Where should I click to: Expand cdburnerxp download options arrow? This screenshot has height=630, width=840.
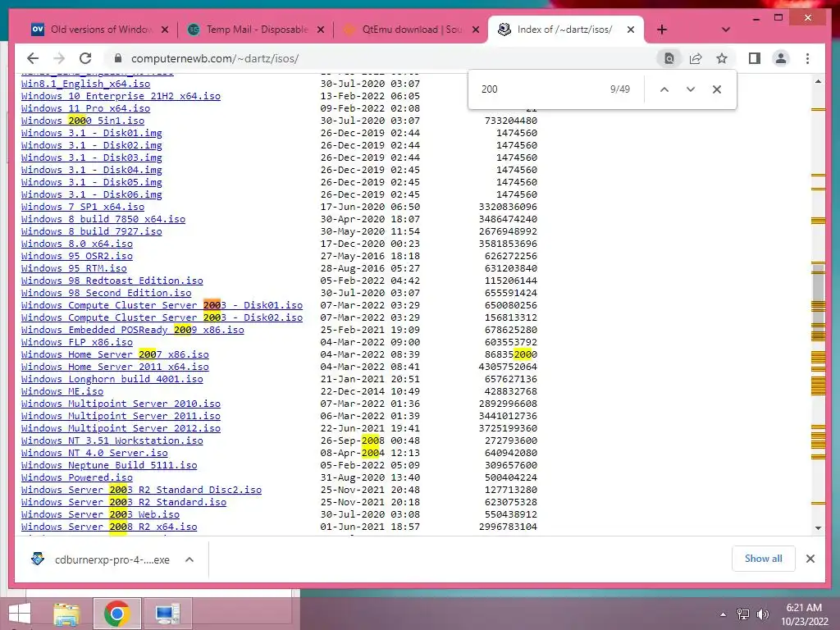click(x=189, y=559)
